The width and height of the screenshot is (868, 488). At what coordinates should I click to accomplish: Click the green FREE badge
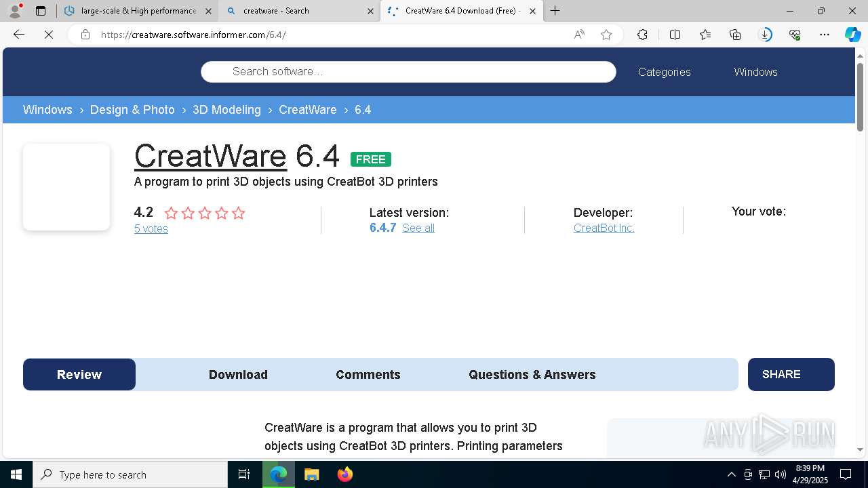click(371, 159)
